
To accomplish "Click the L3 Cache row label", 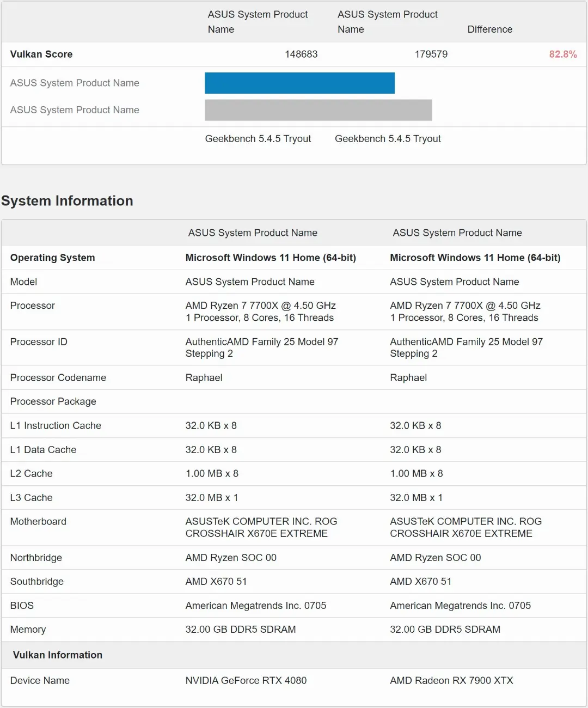I will [x=31, y=497].
